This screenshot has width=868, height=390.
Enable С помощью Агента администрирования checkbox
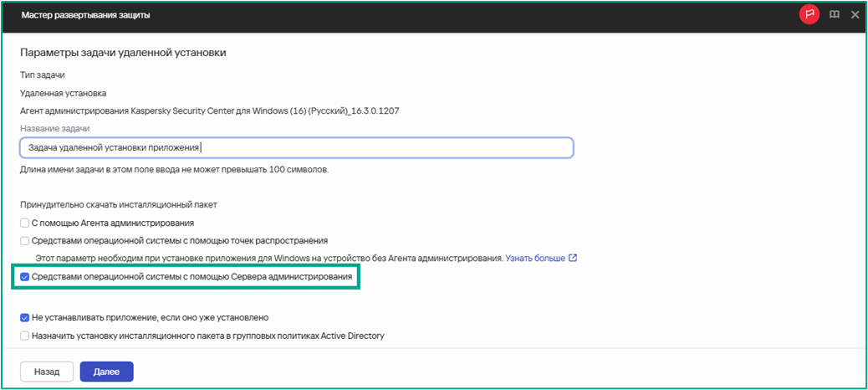coord(24,223)
